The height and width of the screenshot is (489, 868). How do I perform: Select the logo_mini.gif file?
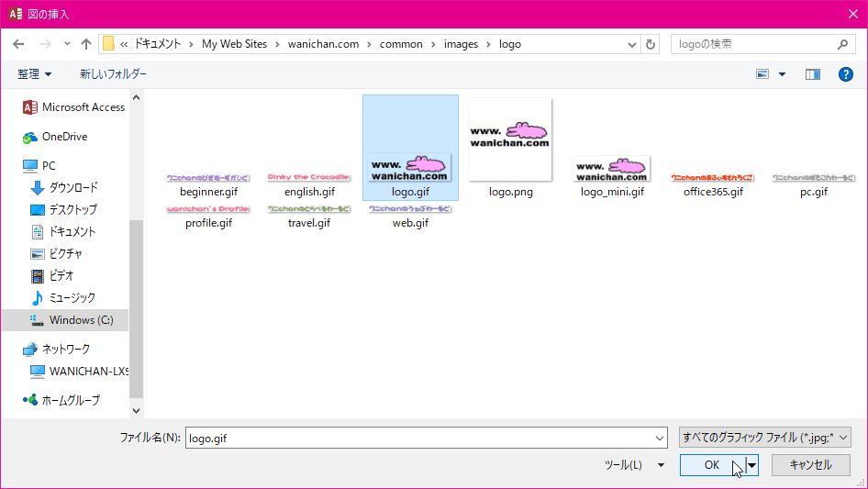point(612,177)
